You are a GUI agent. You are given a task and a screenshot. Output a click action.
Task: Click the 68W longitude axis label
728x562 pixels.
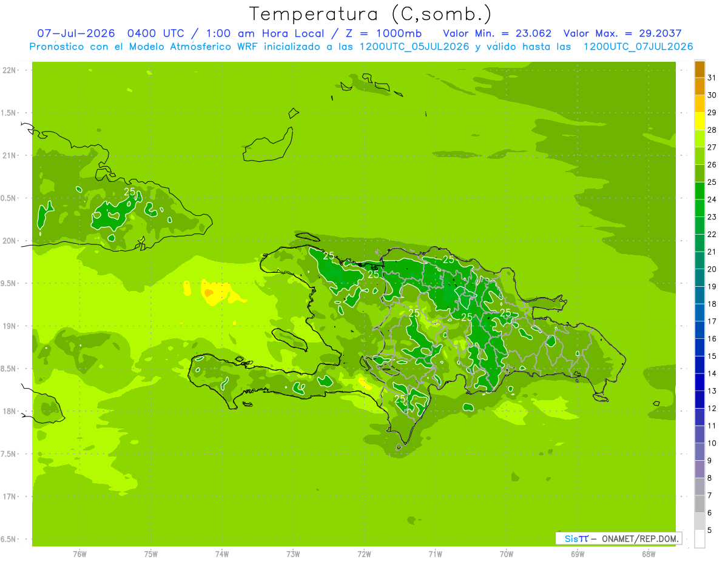pos(649,554)
